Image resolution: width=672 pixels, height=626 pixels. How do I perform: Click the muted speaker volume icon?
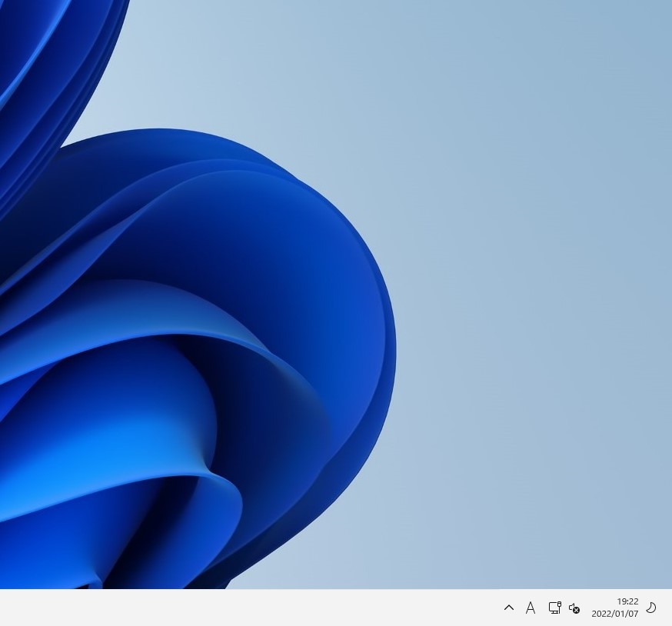[x=574, y=608]
